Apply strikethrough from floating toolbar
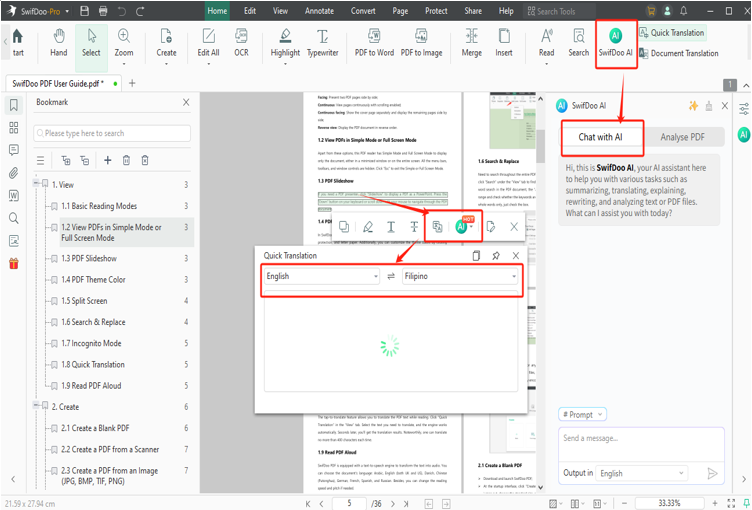Image resolution: width=752 pixels, height=510 pixels. [414, 226]
